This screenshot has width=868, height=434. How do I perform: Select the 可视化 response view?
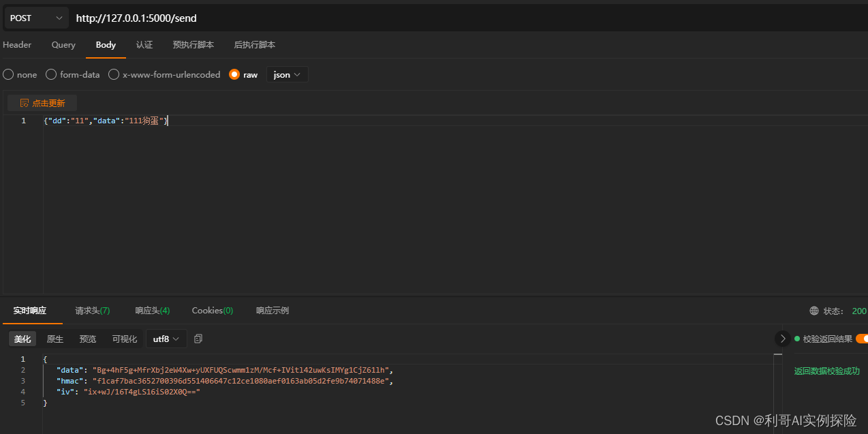pos(125,339)
